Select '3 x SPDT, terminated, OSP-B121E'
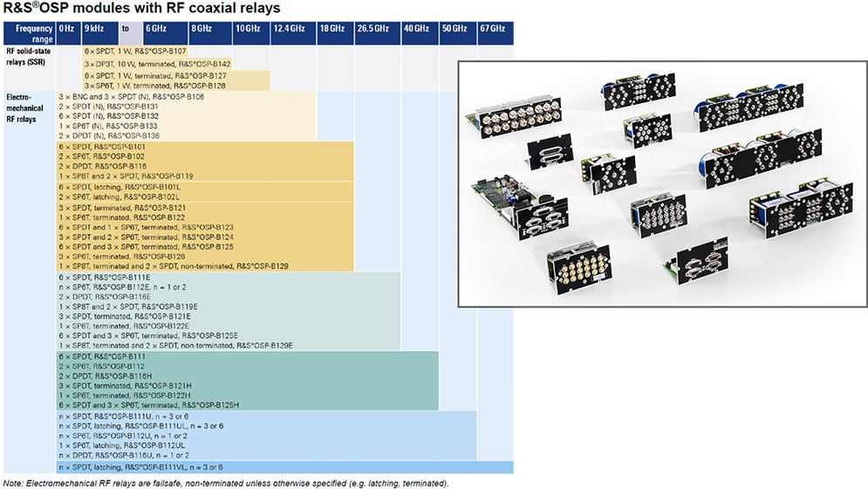This screenshot has height=489, width=868. (125, 317)
